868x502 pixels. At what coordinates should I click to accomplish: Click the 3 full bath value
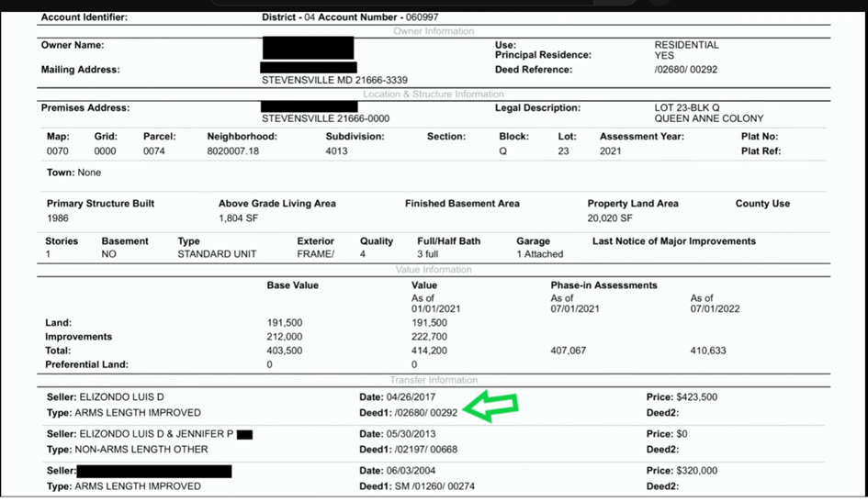point(428,254)
